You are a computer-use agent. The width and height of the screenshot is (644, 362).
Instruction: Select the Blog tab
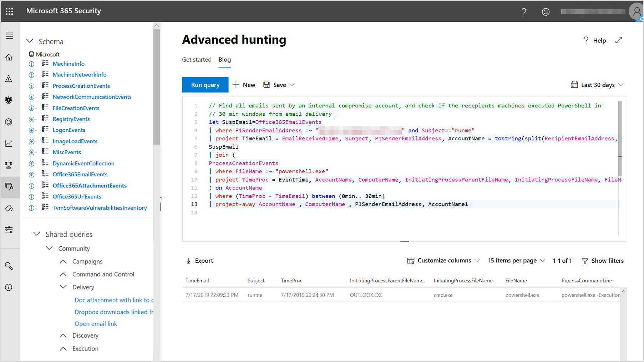[x=224, y=60]
